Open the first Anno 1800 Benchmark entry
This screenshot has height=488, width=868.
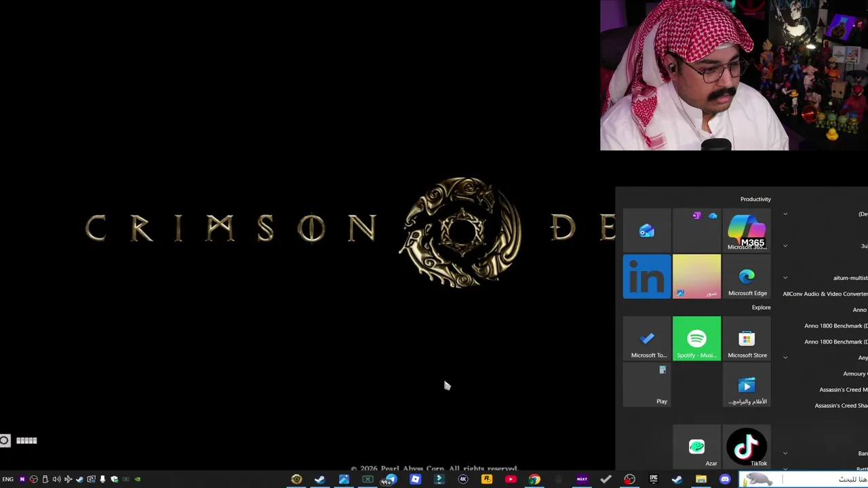coord(835,326)
